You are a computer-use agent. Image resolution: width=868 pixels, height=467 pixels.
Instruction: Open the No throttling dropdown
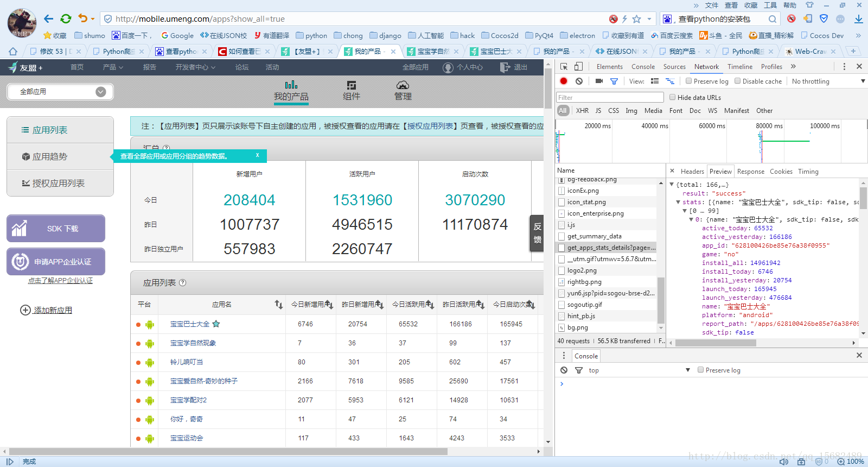pos(828,81)
